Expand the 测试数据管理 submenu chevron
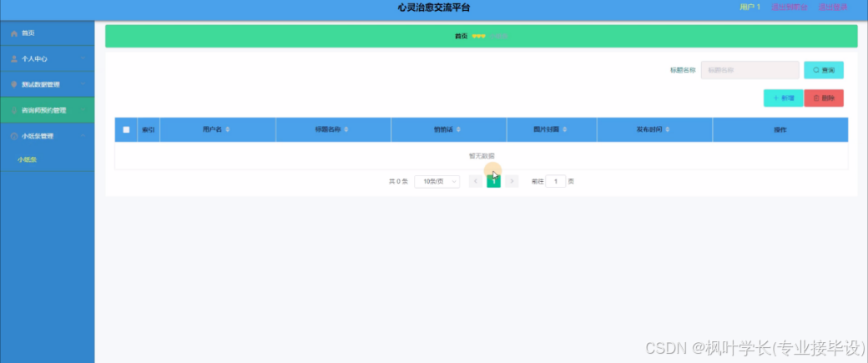 [83, 84]
